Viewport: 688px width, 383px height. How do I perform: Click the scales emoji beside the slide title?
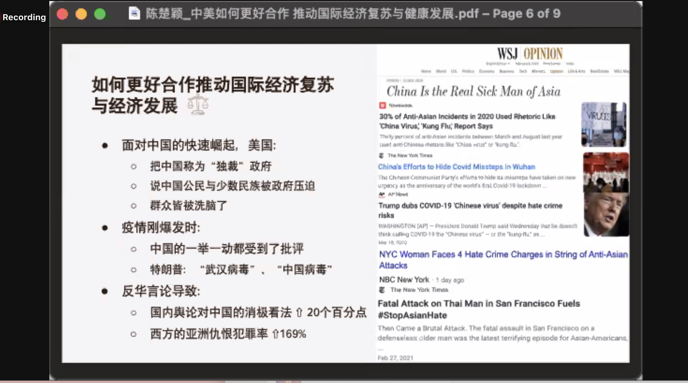click(x=198, y=104)
